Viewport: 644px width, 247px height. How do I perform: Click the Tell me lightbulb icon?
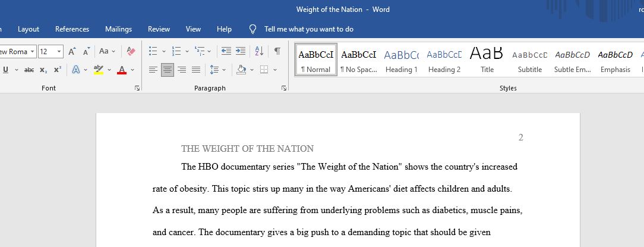pyautogui.click(x=253, y=29)
